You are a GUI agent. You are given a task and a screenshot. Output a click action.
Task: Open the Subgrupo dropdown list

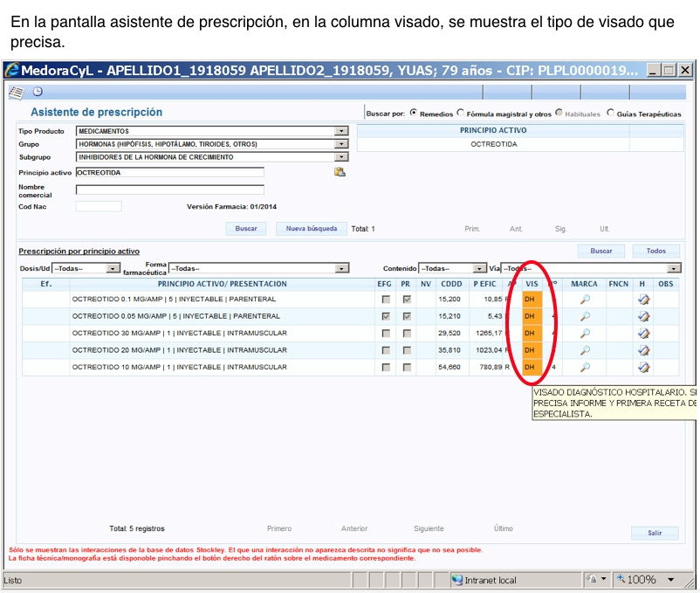point(341,157)
